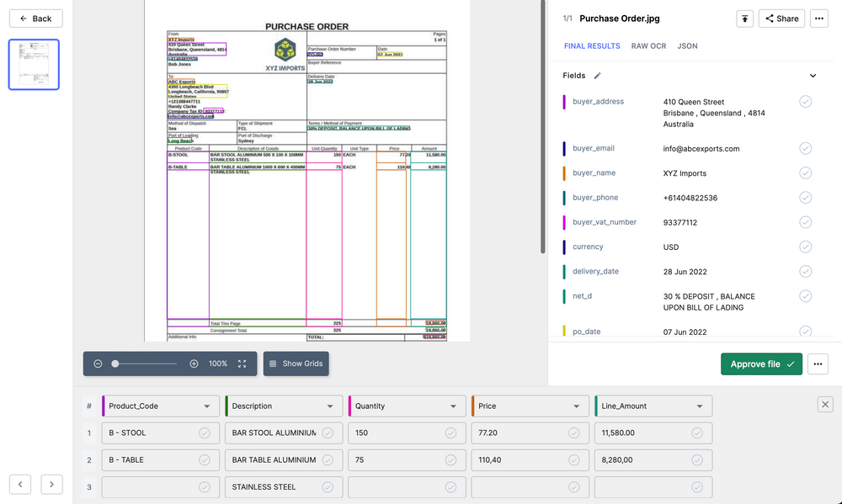Go Back using the back button

[35, 18]
